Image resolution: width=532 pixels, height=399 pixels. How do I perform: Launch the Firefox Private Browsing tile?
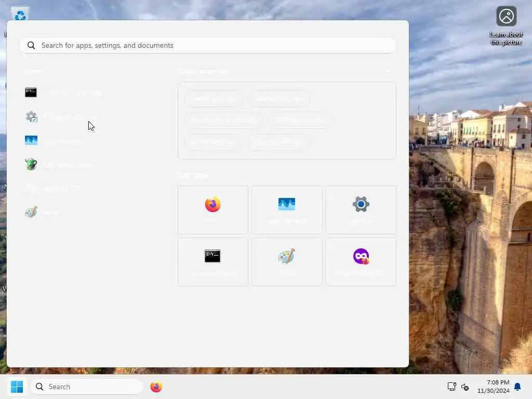click(x=361, y=262)
